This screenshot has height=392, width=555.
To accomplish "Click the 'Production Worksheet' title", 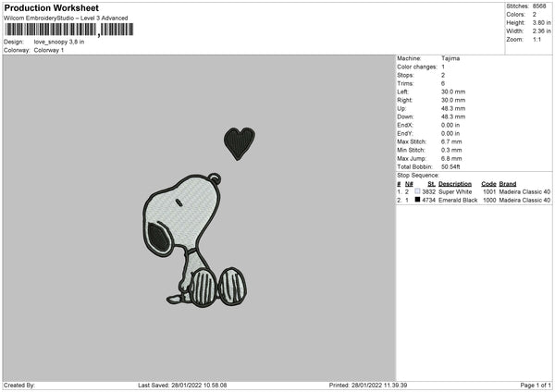I will pyautogui.click(x=51, y=7).
